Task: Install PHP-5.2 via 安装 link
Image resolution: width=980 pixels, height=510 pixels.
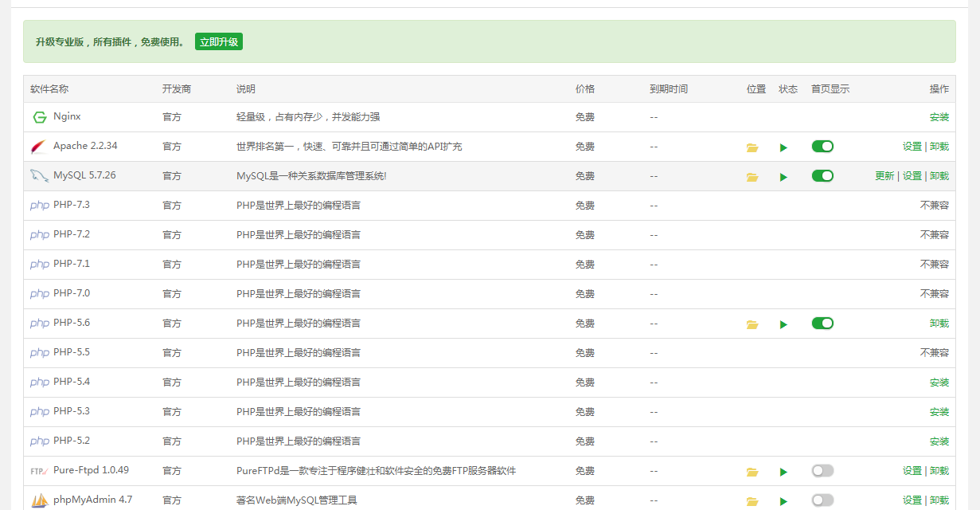Action: pyautogui.click(x=939, y=441)
